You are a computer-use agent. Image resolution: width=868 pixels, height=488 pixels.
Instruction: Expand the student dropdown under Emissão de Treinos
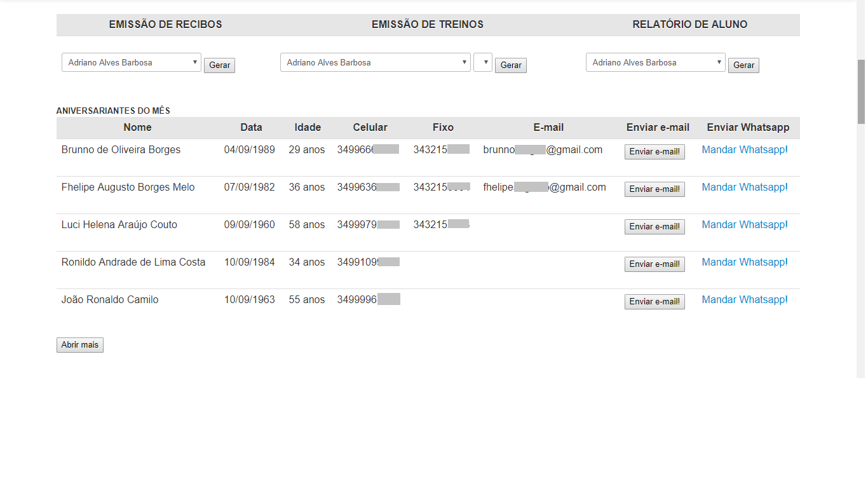[375, 62]
